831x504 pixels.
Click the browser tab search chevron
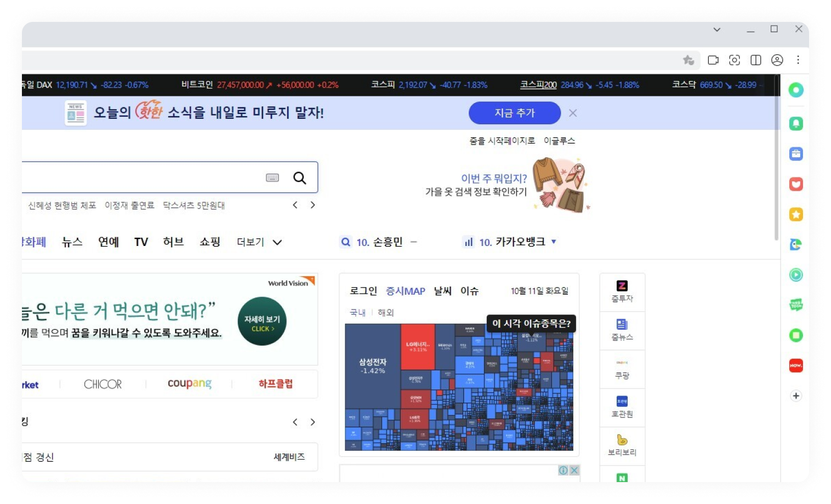point(716,29)
